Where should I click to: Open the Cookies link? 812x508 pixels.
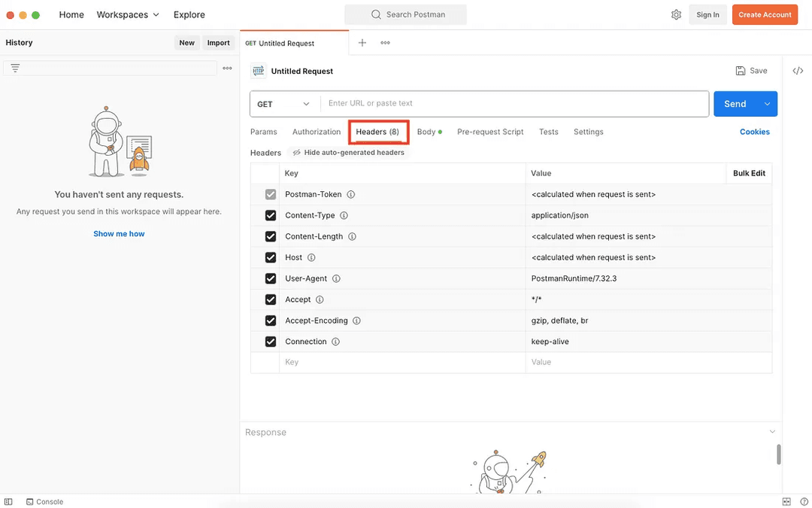[755, 132]
